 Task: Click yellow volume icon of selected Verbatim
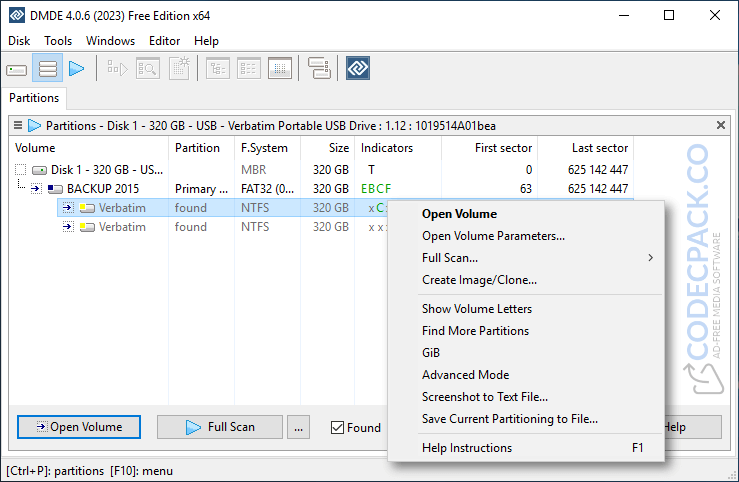(x=87, y=208)
